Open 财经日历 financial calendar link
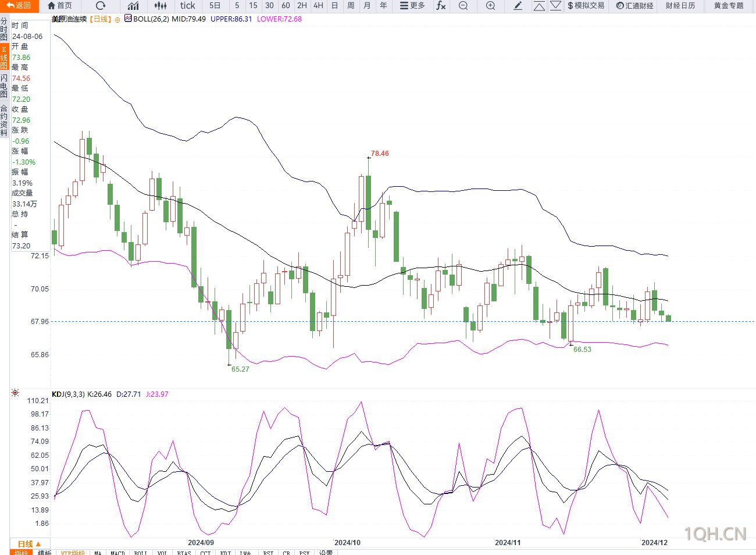 (680, 6)
